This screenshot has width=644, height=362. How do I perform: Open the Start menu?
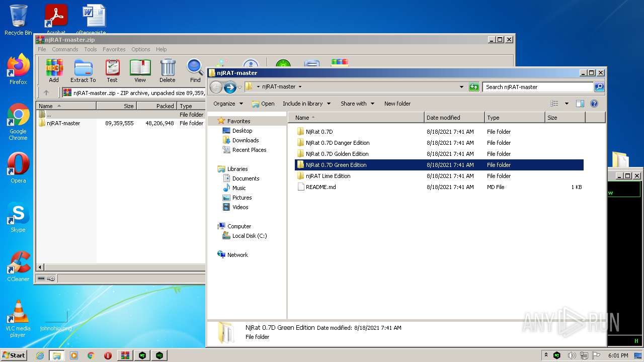tap(14, 355)
